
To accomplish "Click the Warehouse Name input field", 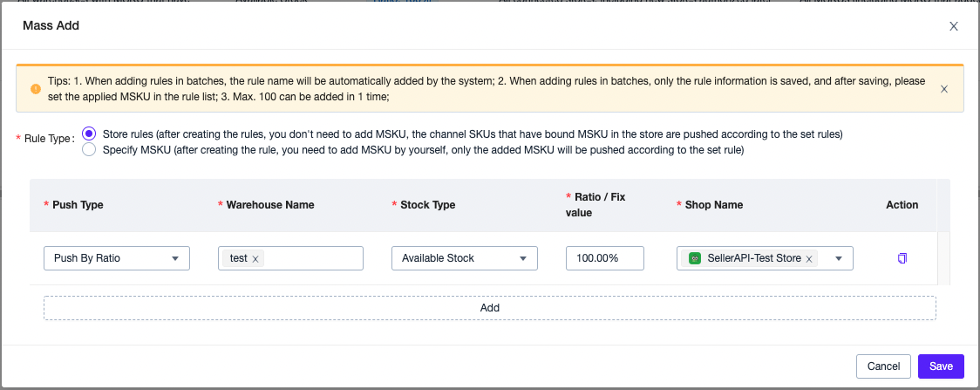I will click(x=290, y=258).
